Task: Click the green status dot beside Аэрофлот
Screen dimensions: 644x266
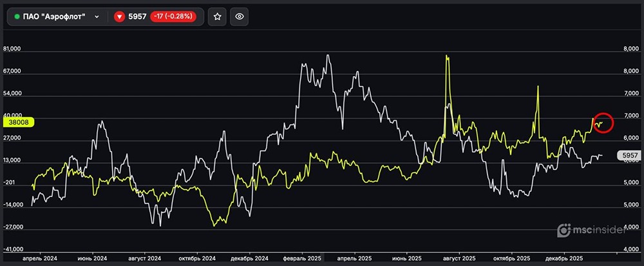Action: tap(17, 17)
